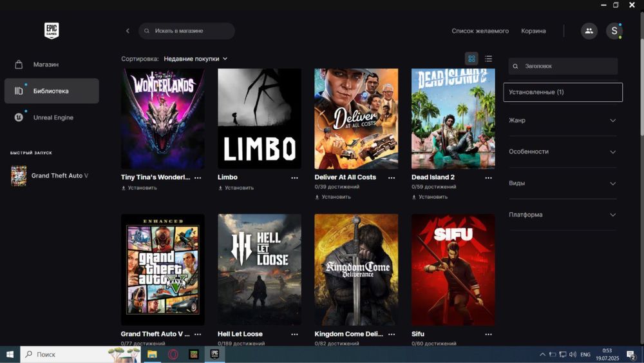Open Grand Theft Auto V cover art
This screenshot has height=363, width=644.
pyautogui.click(x=163, y=270)
